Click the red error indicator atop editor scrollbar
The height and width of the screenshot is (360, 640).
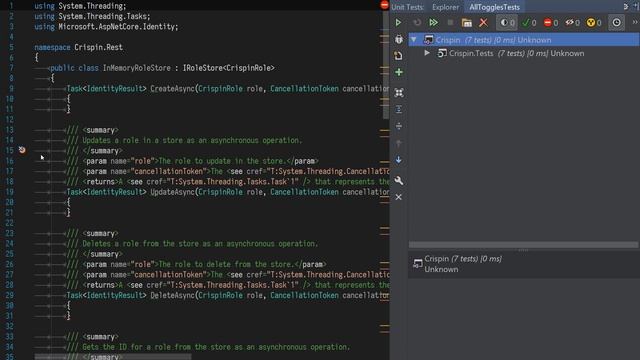click(x=384, y=5)
